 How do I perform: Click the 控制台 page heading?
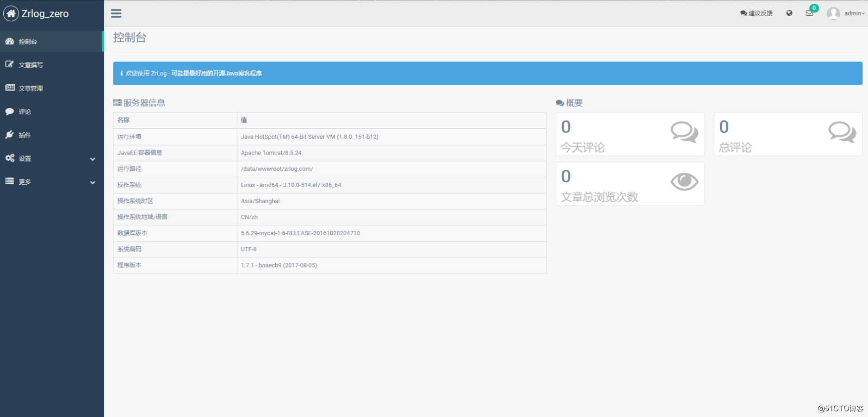pos(130,37)
